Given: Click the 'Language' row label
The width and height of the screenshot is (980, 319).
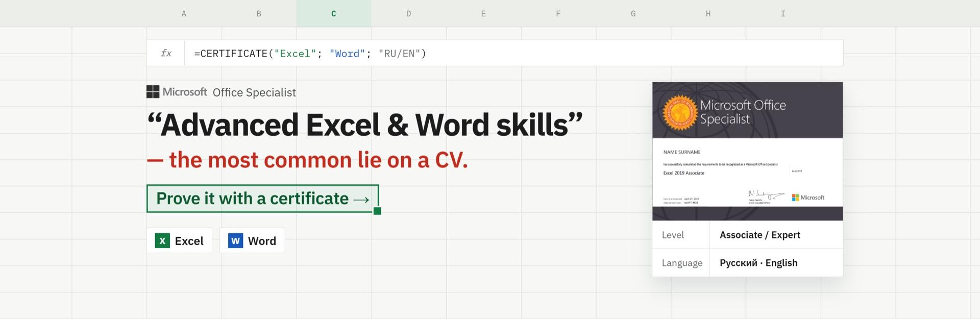Looking at the screenshot, I should point(682,263).
